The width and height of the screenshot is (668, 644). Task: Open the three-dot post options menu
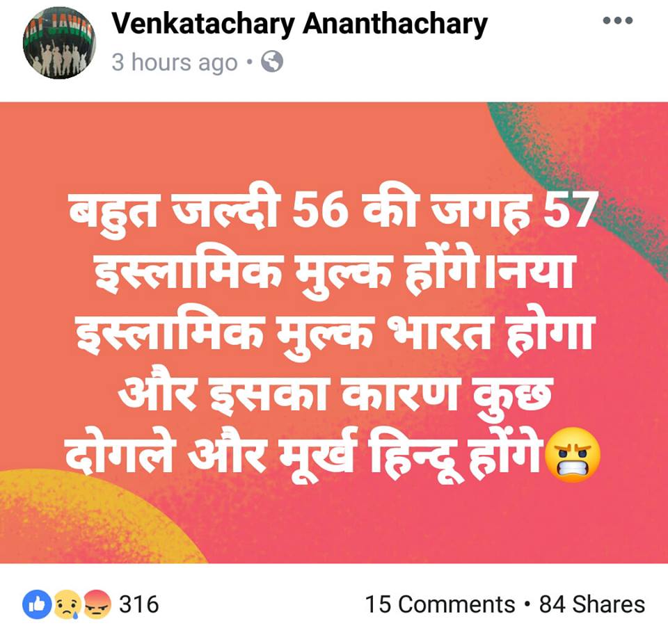click(x=618, y=20)
